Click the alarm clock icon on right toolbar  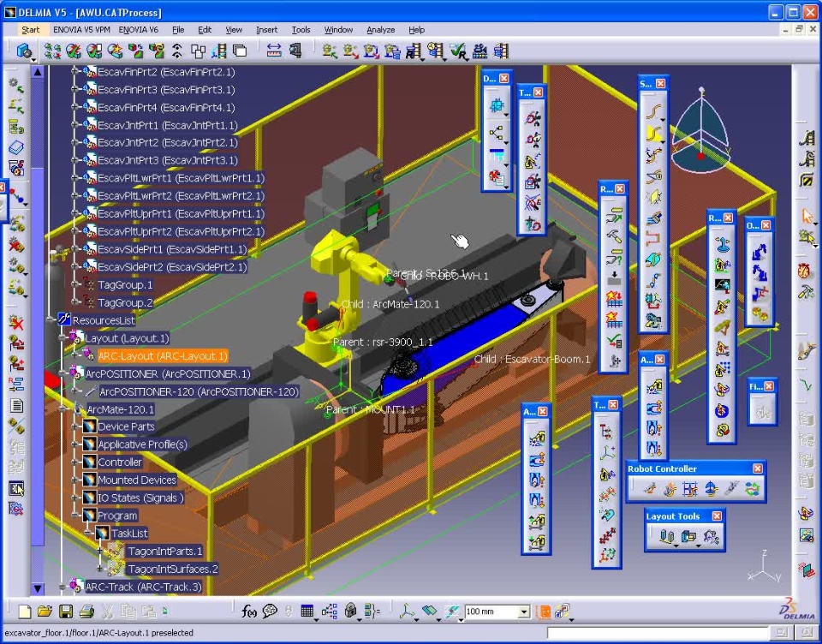point(805,271)
